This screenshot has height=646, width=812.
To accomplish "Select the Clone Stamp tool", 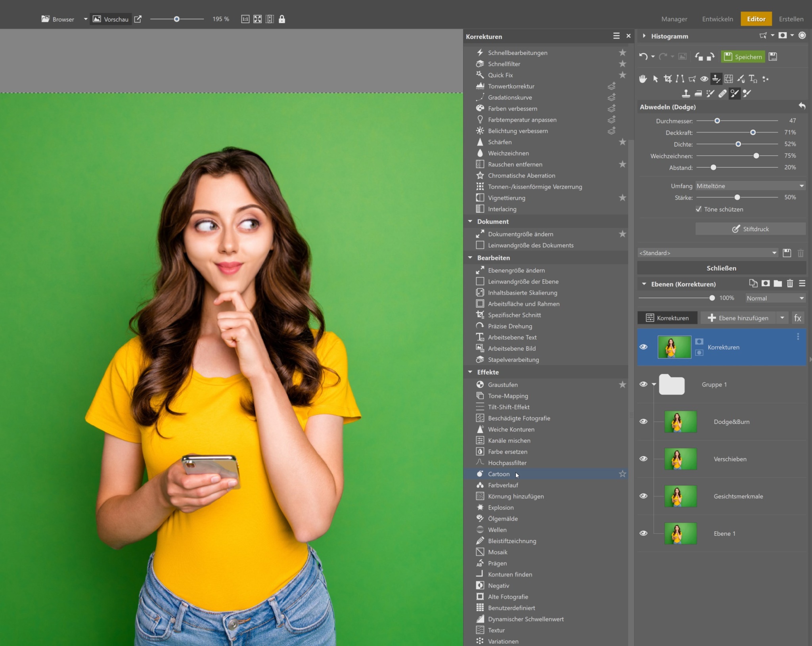I will [686, 94].
